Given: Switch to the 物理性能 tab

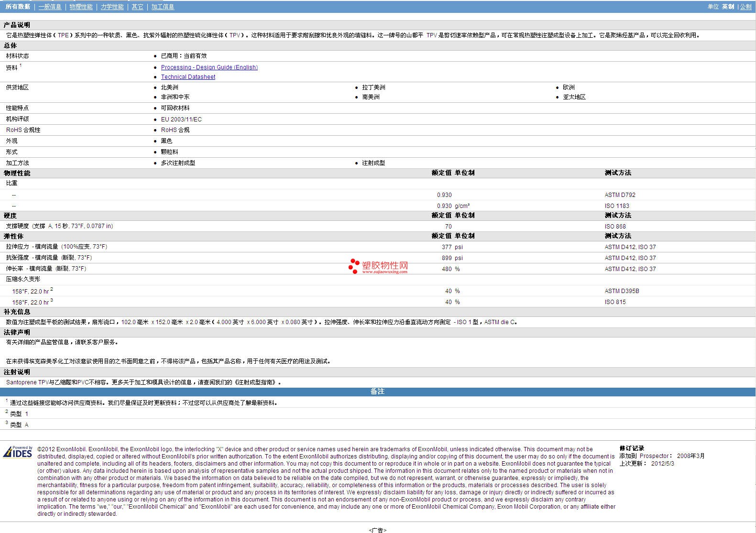Looking at the screenshot, I should click(81, 7).
